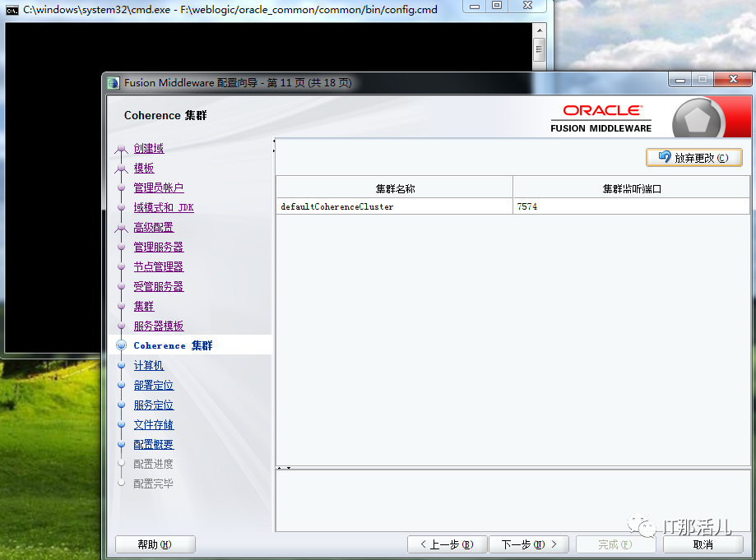Go back with 上一步 (B) button

click(x=447, y=544)
